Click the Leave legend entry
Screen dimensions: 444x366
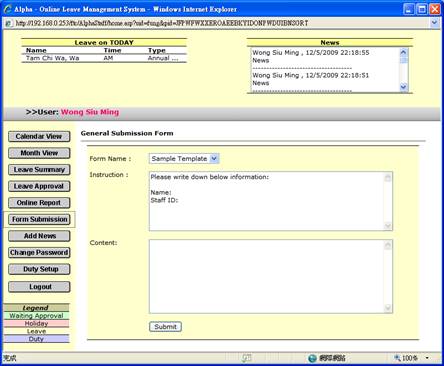[x=36, y=331]
